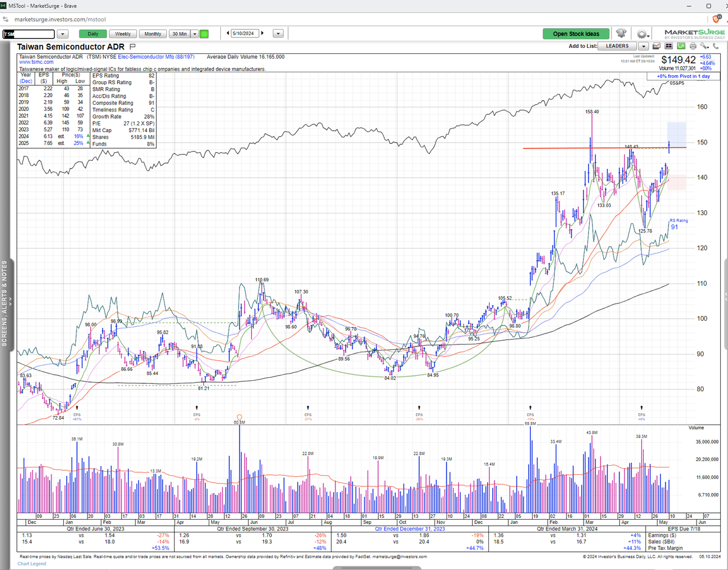
Task: Toggle the green square indicator beside 30 Min
Action: [x=204, y=34]
